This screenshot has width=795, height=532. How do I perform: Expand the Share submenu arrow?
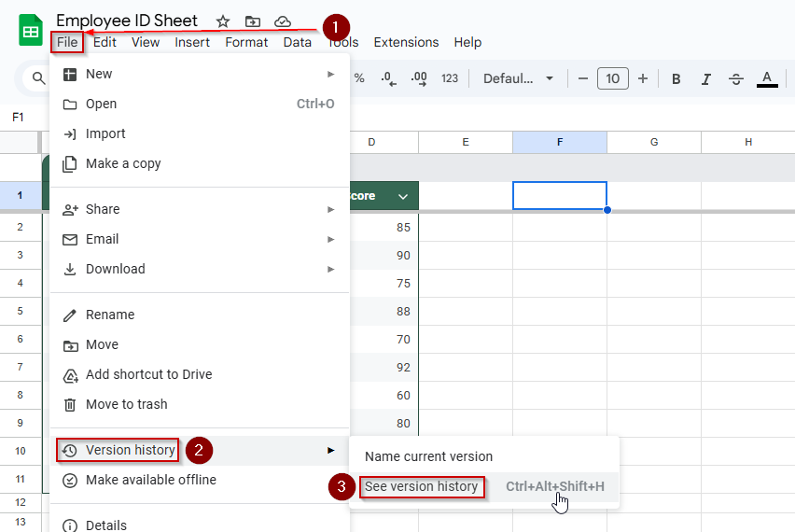click(x=330, y=209)
